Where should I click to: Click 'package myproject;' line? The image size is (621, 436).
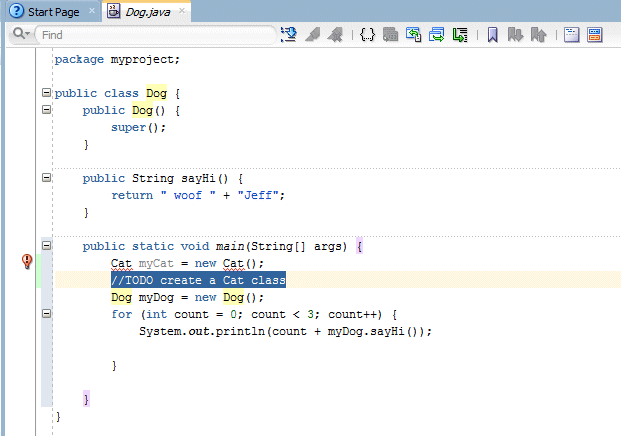click(117, 59)
